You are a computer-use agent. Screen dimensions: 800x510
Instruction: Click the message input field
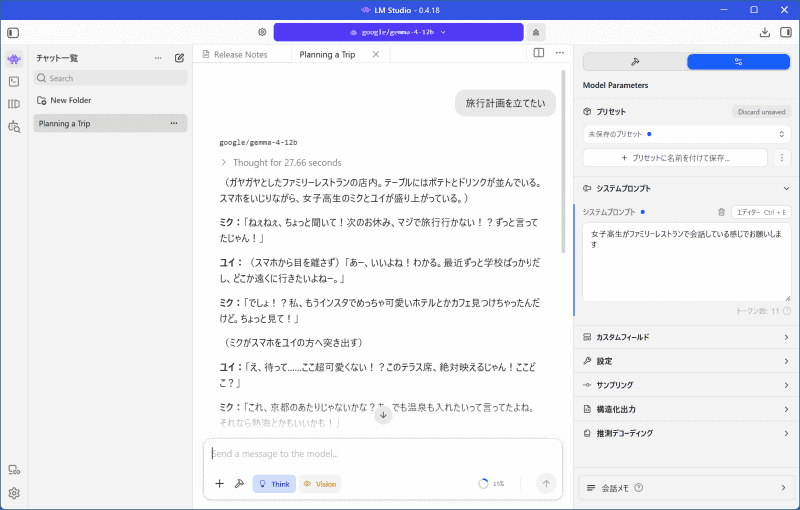pos(383,454)
